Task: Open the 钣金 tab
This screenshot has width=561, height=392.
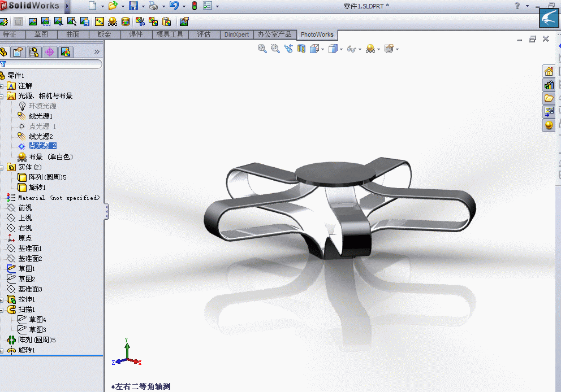Action: (x=105, y=34)
